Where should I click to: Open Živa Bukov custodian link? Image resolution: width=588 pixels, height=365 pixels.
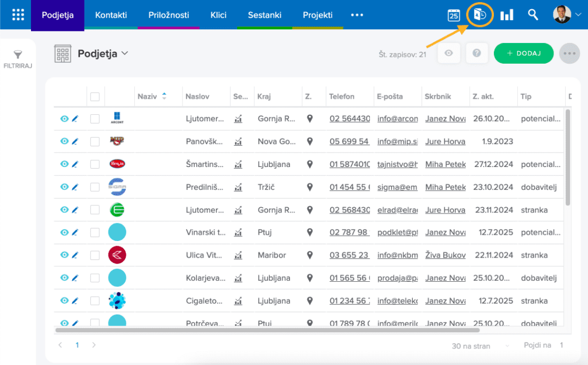click(445, 255)
